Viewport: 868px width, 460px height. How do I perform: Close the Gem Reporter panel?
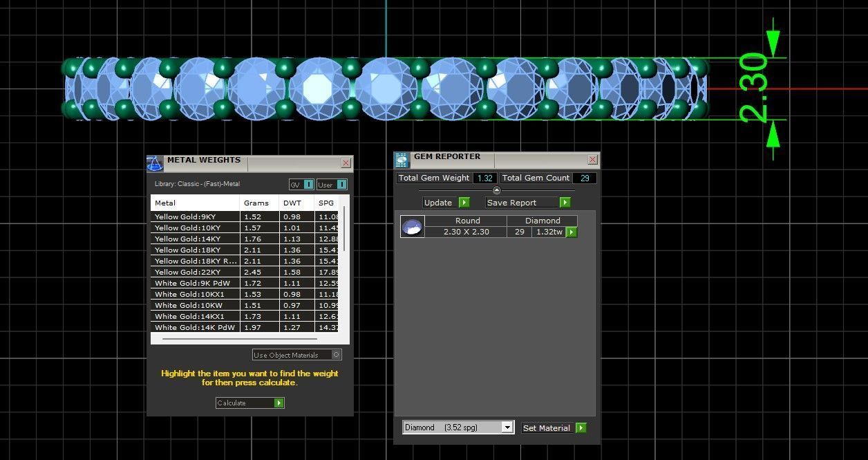tap(592, 160)
